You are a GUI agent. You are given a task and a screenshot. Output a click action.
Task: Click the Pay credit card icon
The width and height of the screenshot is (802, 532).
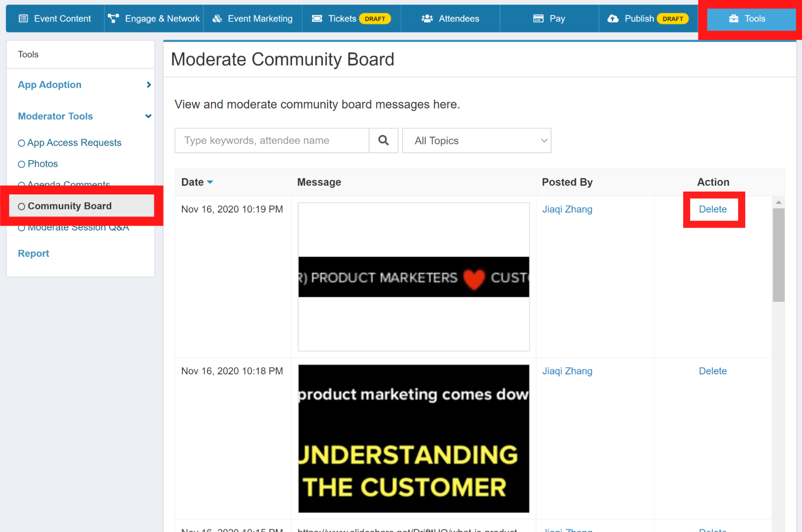point(538,19)
